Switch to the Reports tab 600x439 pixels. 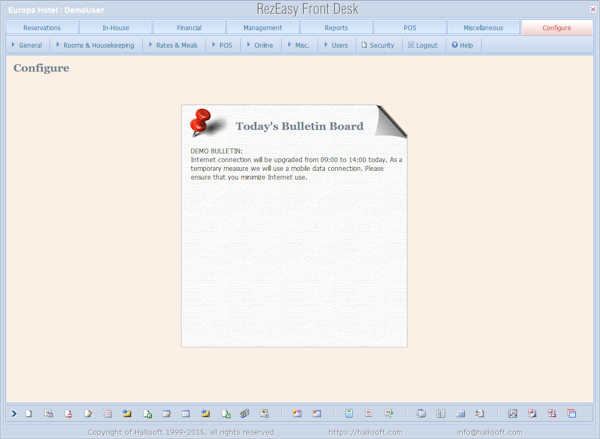(336, 28)
